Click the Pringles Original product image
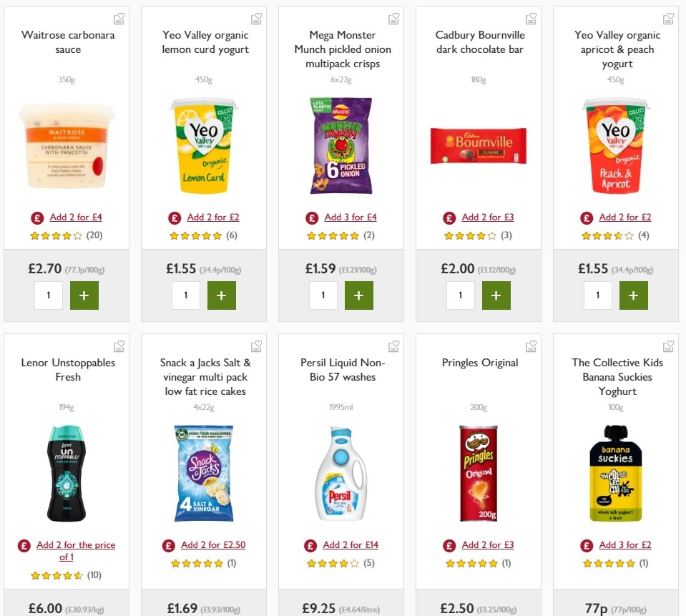The width and height of the screenshot is (686, 616). point(479,472)
